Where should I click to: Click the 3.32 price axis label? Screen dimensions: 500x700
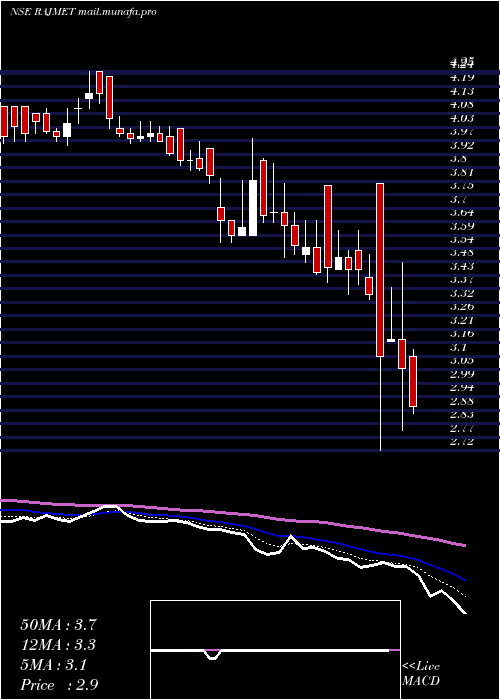462,293
